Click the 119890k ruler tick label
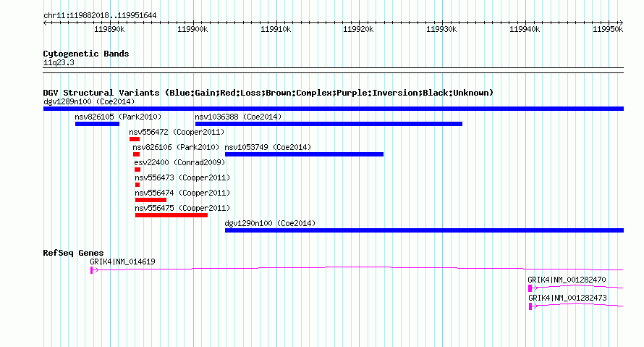Image resolution: width=644 pixels, height=347 pixels. click(109, 29)
